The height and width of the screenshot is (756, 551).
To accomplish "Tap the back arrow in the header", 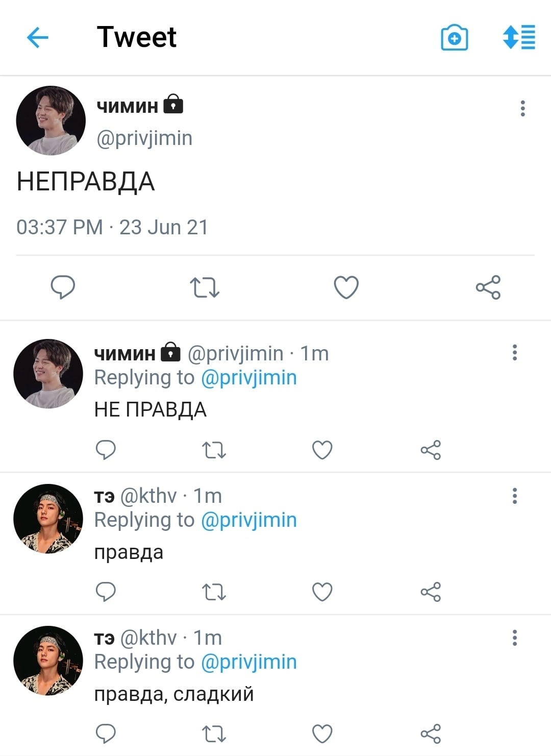I will pos(37,37).
